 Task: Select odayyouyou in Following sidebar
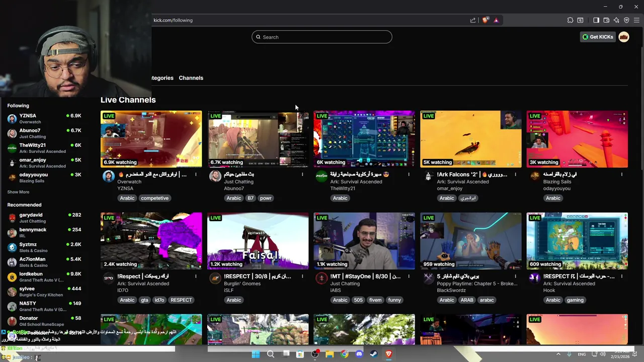(44, 177)
